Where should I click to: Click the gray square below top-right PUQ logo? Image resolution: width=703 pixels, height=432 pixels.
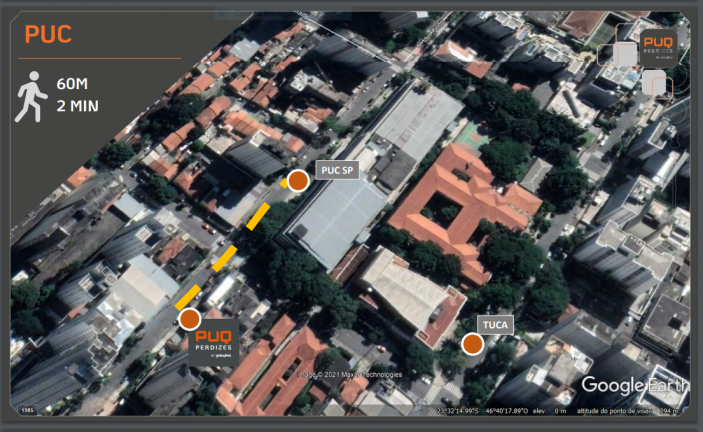click(x=656, y=84)
